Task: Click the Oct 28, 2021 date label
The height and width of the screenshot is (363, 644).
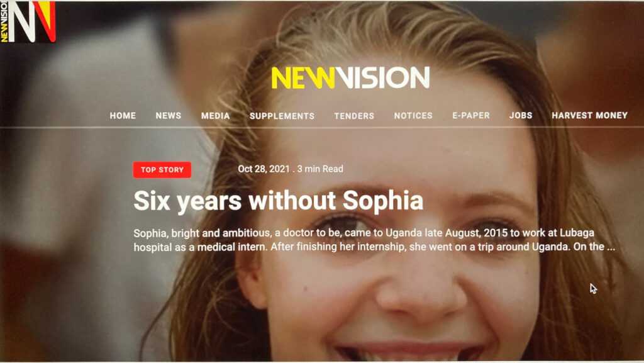Action: [264, 169]
